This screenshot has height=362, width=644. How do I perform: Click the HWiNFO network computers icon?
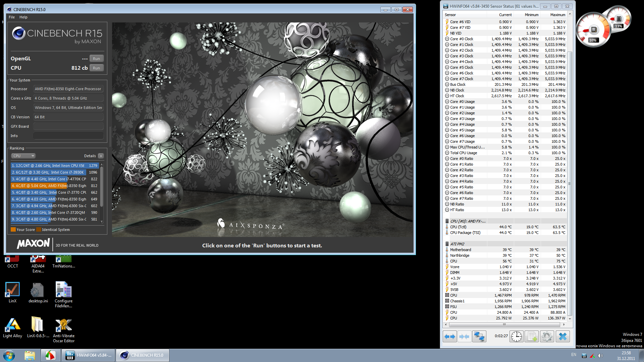(x=479, y=337)
